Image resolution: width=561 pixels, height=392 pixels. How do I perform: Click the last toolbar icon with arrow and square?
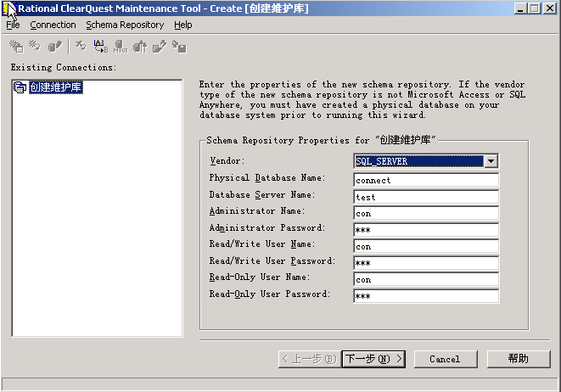click(x=179, y=47)
